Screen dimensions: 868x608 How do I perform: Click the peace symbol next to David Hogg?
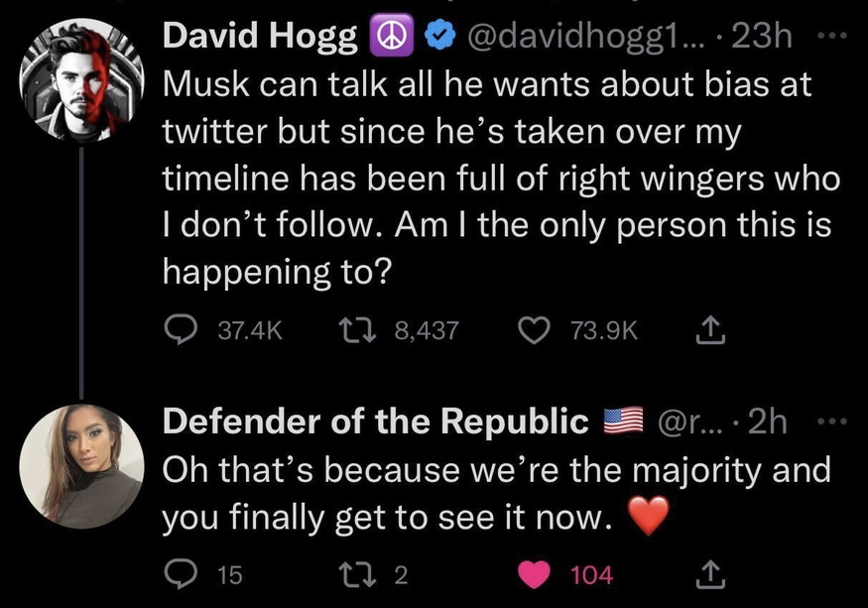[x=393, y=38]
